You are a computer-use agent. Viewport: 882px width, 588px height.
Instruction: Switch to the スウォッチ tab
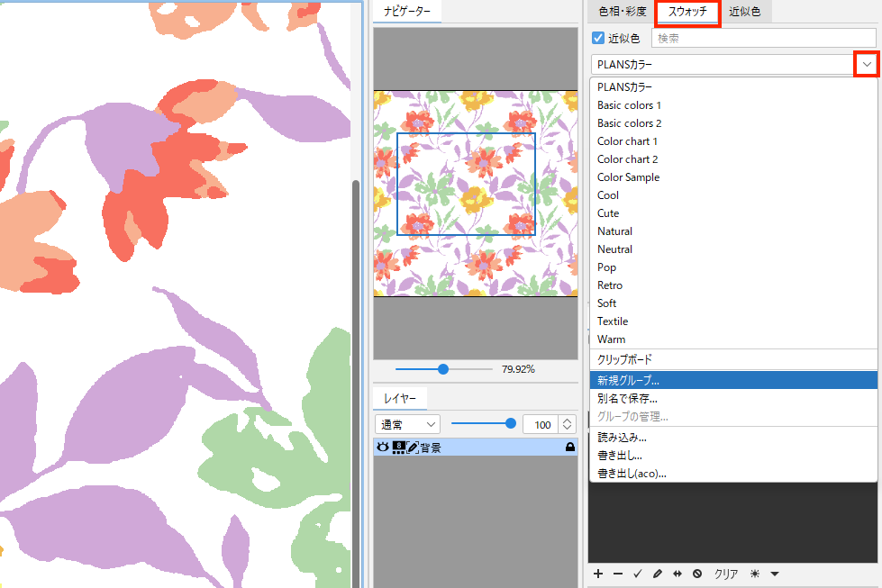687,11
